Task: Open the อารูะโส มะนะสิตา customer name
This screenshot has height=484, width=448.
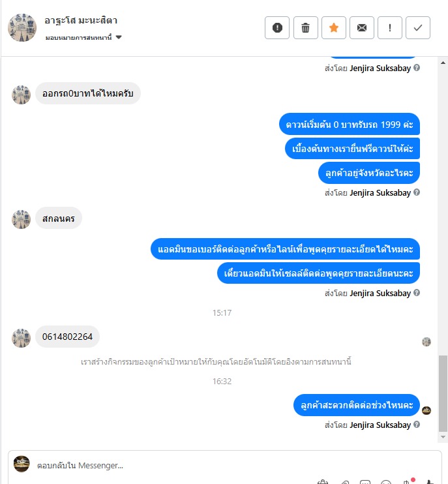Action: coord(81,21)
